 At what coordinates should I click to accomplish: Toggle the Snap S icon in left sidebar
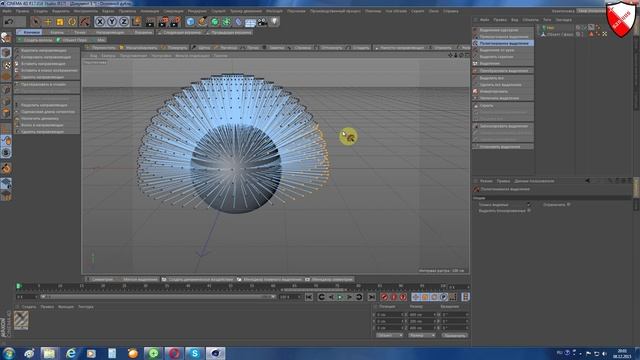pyautogui.click(x=6, y=152)
